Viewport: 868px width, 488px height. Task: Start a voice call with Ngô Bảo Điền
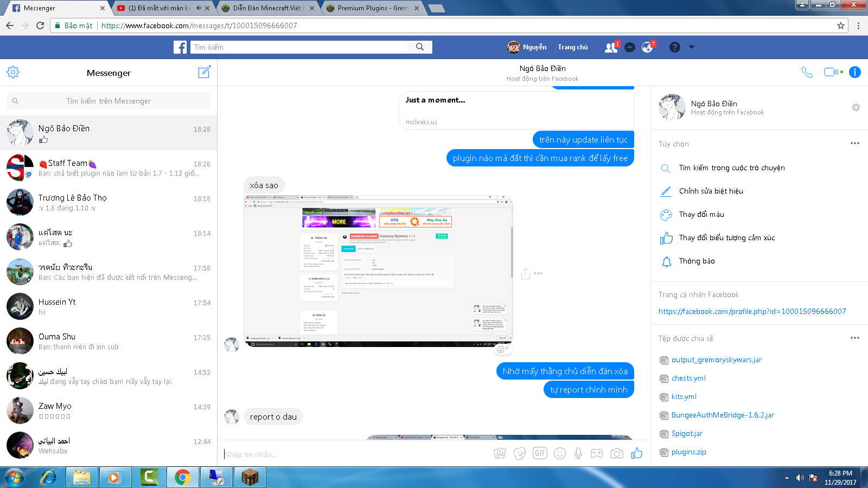pos(807,72)
